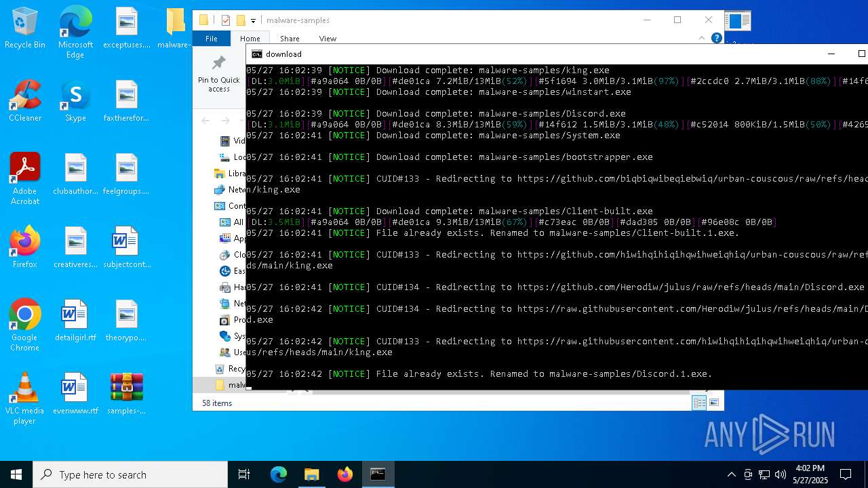This screenshot has height=488, width=868.
Task: Click Properties checkmark in Explorer quick toolbar
Action: point(226,20)
